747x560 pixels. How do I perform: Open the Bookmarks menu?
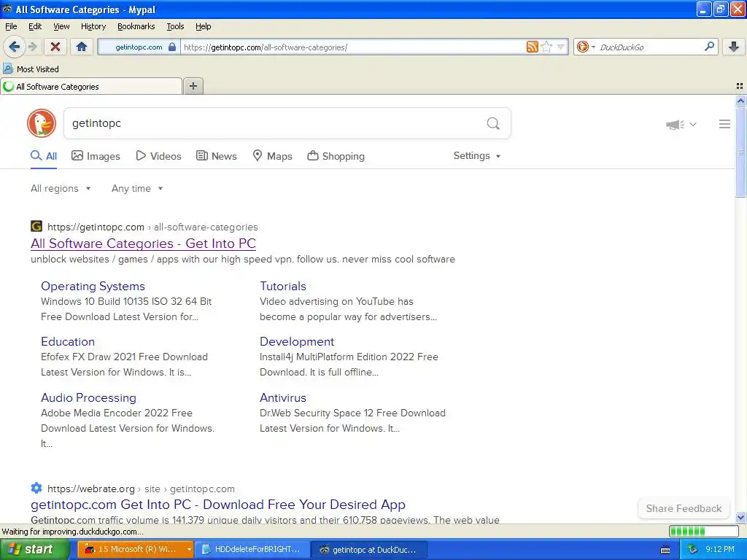click(x=136, y=26)
